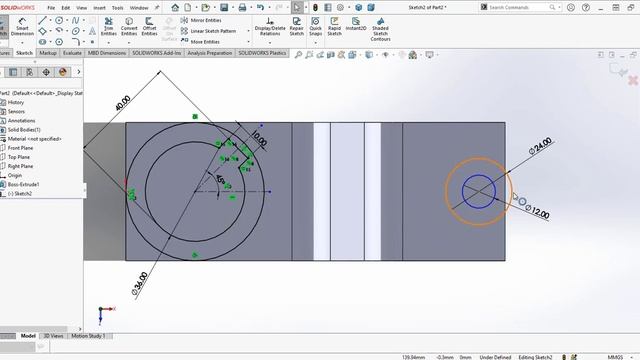The image size is (640, 360).
Task: Choose the Ellipse sketch tool
Action: click(76, 31)
